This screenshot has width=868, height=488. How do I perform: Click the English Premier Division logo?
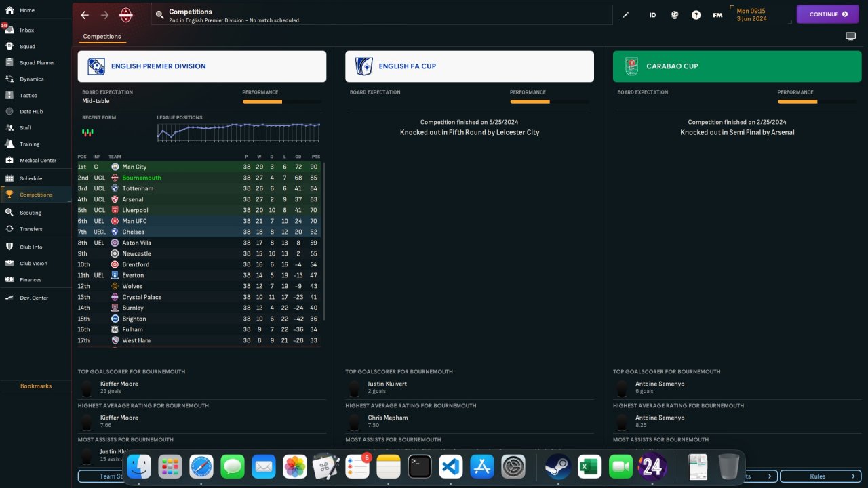(96, 66)
